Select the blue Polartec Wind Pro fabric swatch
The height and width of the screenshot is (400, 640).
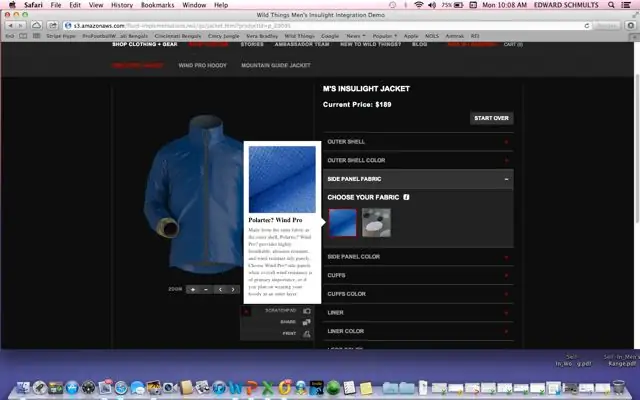pyautogui.click(x=342, y=223)
